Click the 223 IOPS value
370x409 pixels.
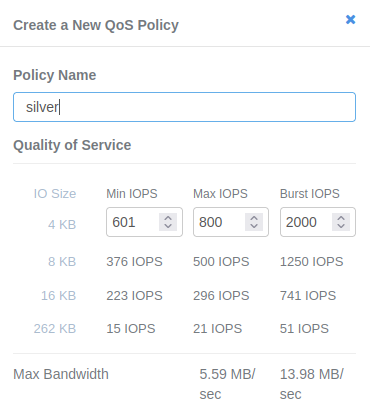click(134, 296)
